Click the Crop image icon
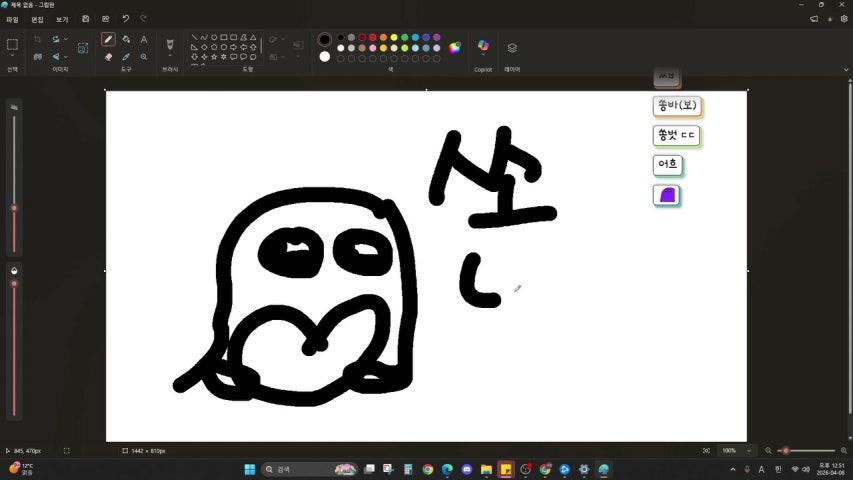The image size is (853, 480). 38,39
